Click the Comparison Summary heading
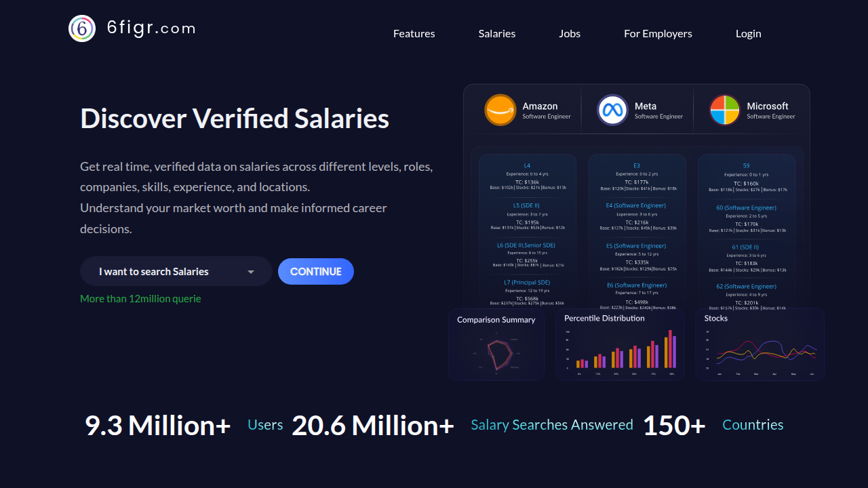This screenshot has width=868, height=488. pyautogui.click(x=496, y=319)
